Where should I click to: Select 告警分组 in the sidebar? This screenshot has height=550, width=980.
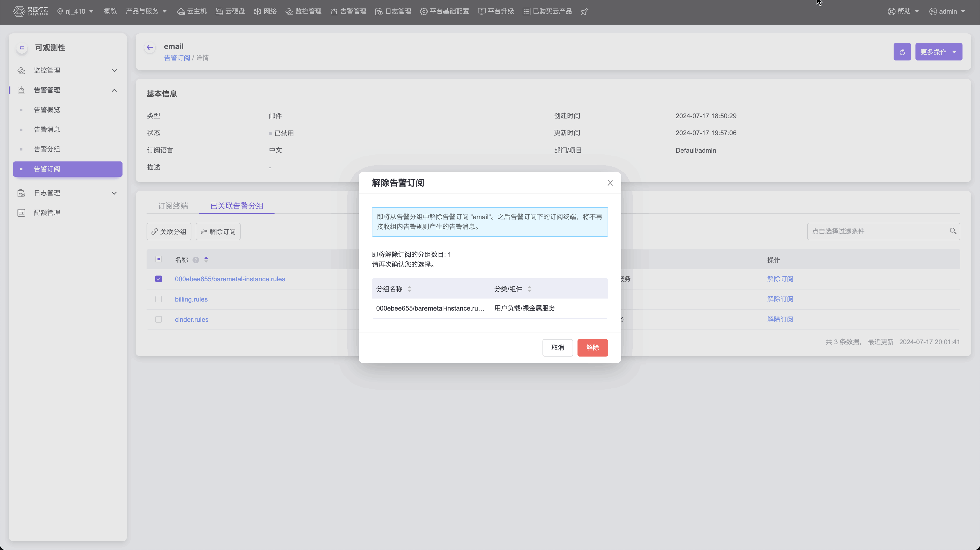[x=47, y=149]
